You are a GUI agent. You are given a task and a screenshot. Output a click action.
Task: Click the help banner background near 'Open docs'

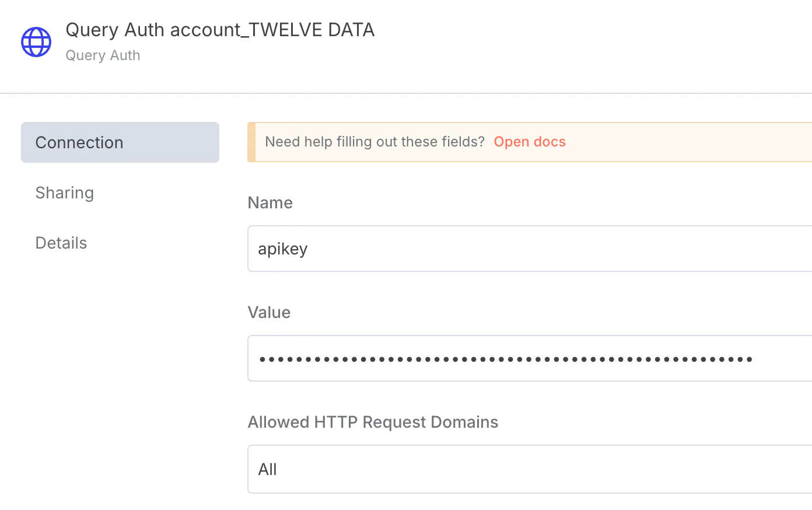(x=671, y=142)
